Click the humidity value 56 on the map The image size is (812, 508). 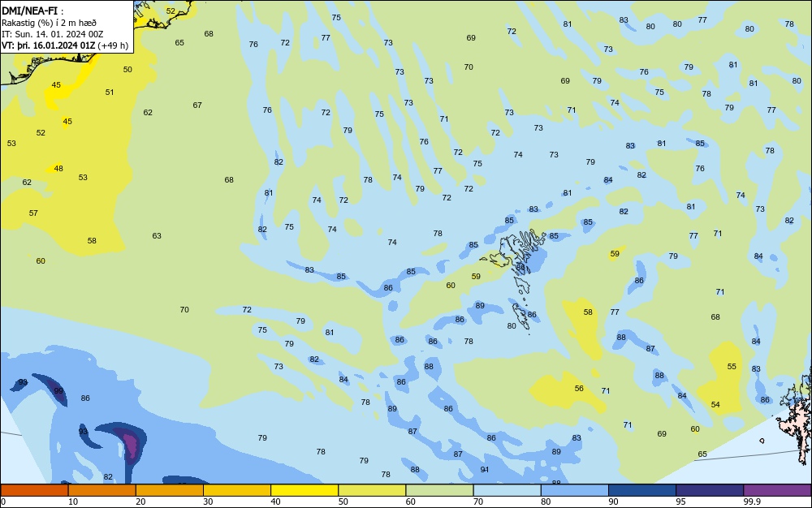(x=579, y=388)
